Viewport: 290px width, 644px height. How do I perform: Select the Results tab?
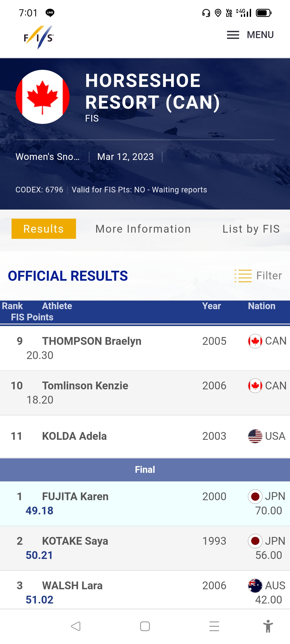(x=44, y=229)
